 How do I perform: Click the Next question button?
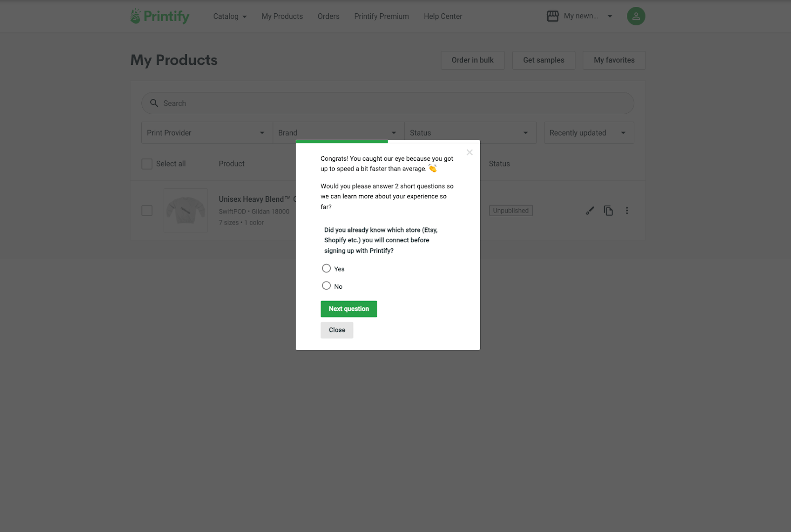(349, 309)
